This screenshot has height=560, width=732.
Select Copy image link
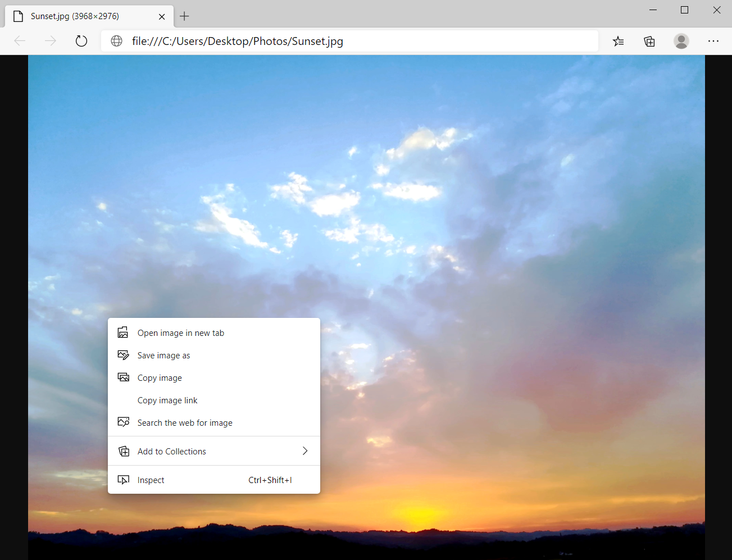coord(167,400)
